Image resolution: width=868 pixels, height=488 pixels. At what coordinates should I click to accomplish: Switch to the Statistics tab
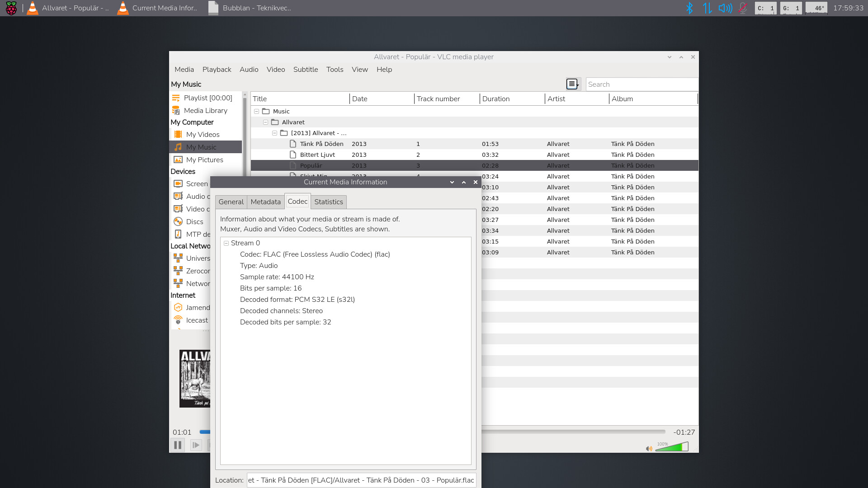point(329,202)
